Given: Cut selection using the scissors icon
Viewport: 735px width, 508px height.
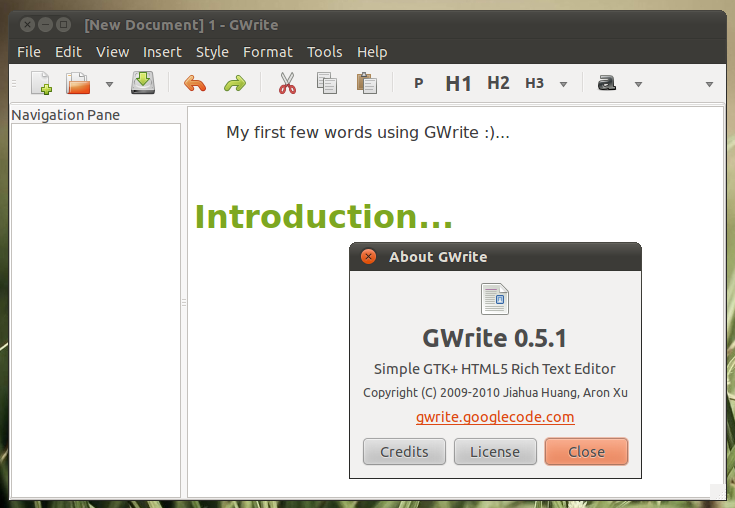Looking at the screenshot, I should [x=287, y=83].
